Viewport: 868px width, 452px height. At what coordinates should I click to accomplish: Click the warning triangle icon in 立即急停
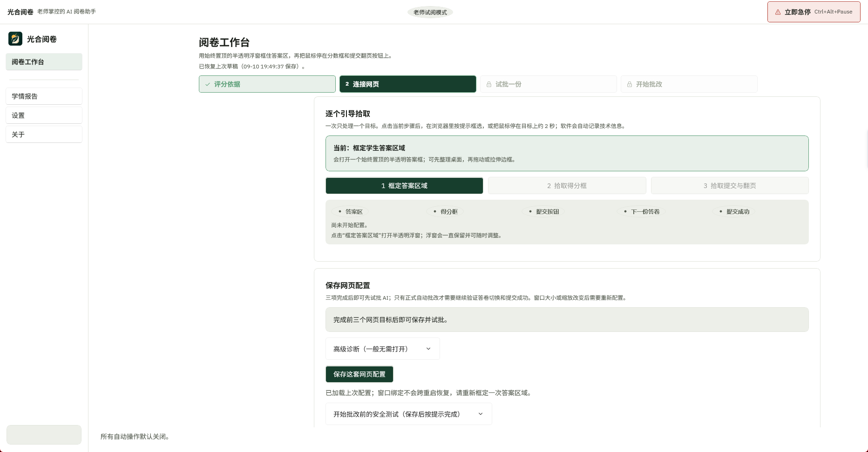(x=778, y=12)
